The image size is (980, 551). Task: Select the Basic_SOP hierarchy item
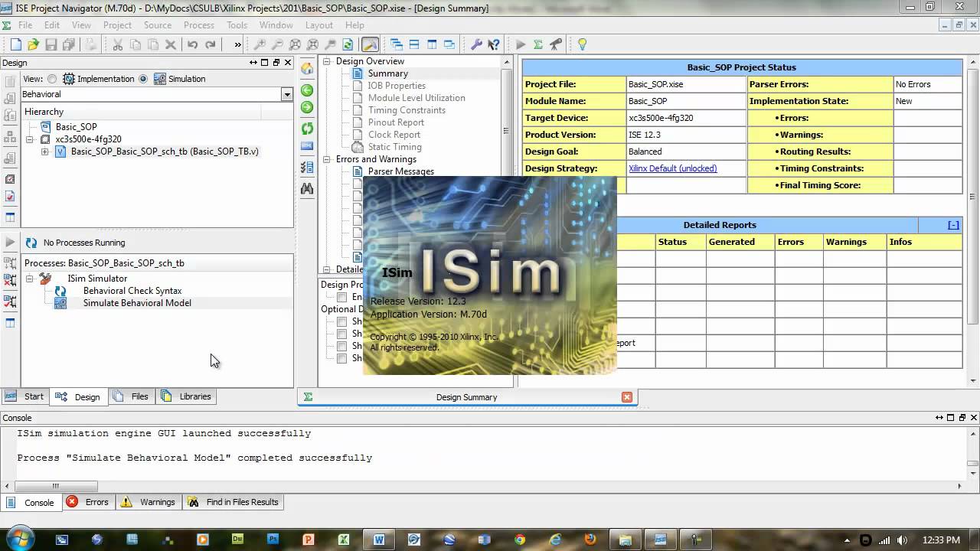tap(76, 127)
